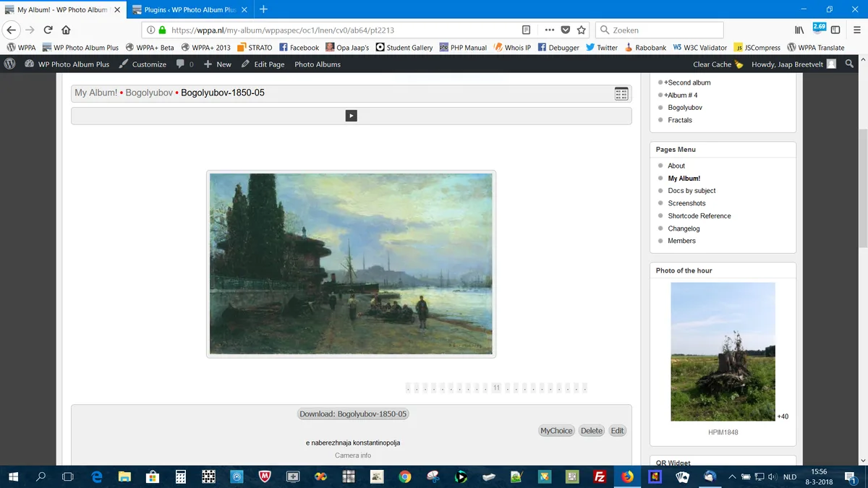Toggle reader view icon in address bar
Image resolution: width=868 pixels, height=488 pixels.
coord(527,30)
